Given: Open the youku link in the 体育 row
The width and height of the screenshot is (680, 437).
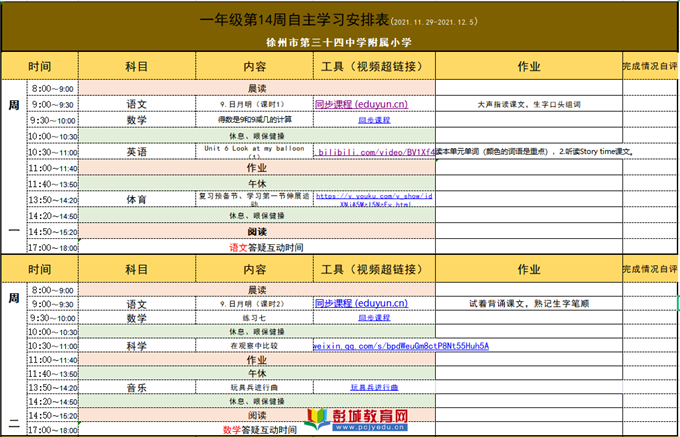Looking at the screenshot, I should click(374, 199).
